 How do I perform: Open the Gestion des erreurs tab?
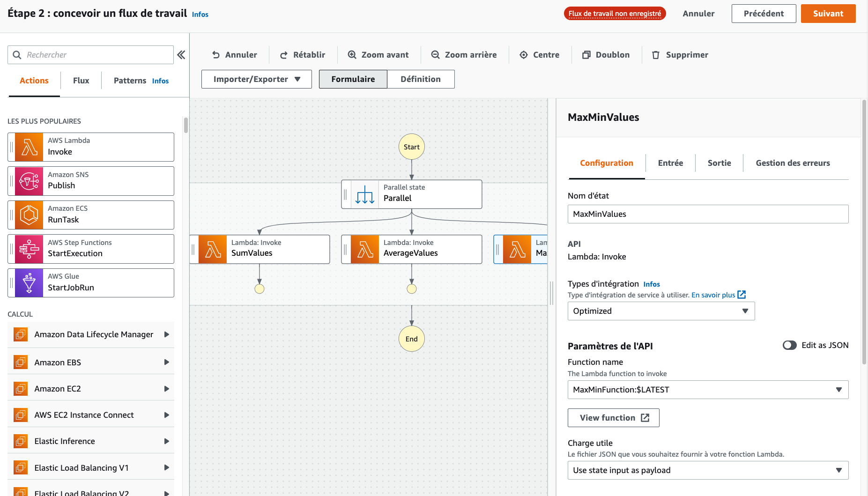pos(793,163)
